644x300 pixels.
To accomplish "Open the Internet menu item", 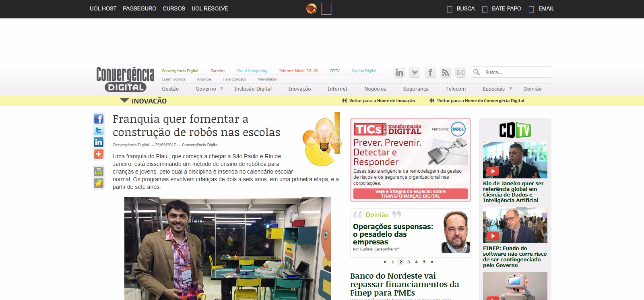I will pos(337,89).
